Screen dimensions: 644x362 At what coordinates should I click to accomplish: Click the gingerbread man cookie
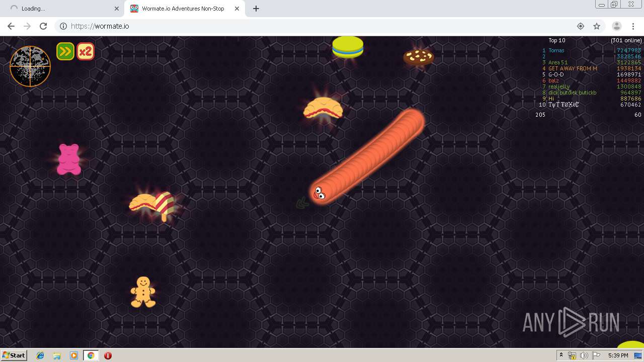143,292
